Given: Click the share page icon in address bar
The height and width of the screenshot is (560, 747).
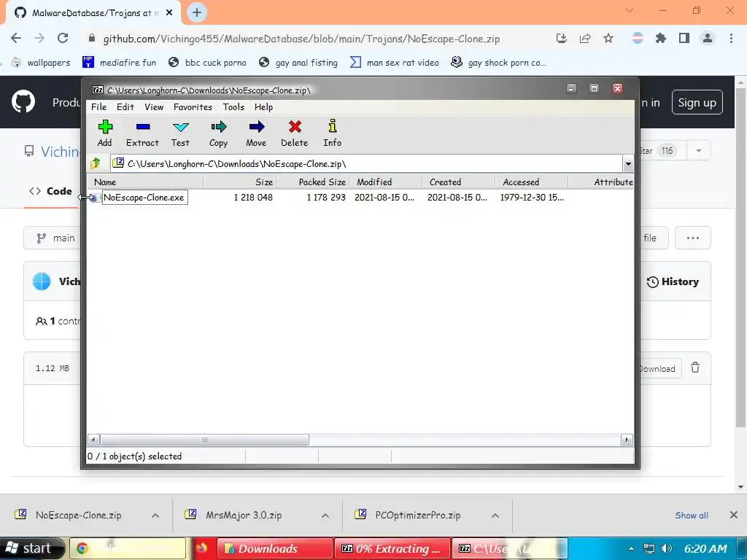Looking at the screenshot, I should click(585, 38).
